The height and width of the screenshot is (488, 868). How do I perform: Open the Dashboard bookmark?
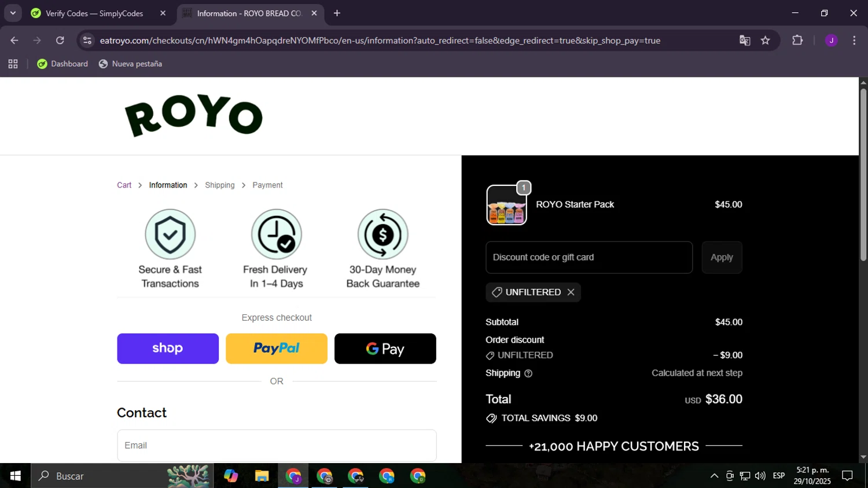[x=62, y=64]
